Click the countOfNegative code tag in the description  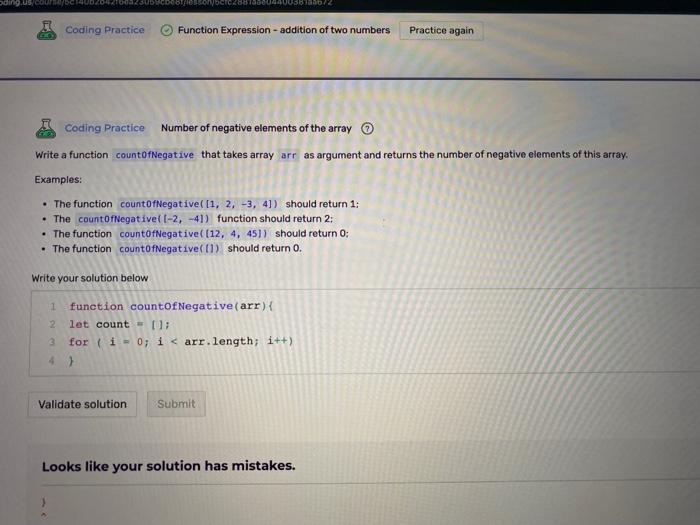pos(154,155)
